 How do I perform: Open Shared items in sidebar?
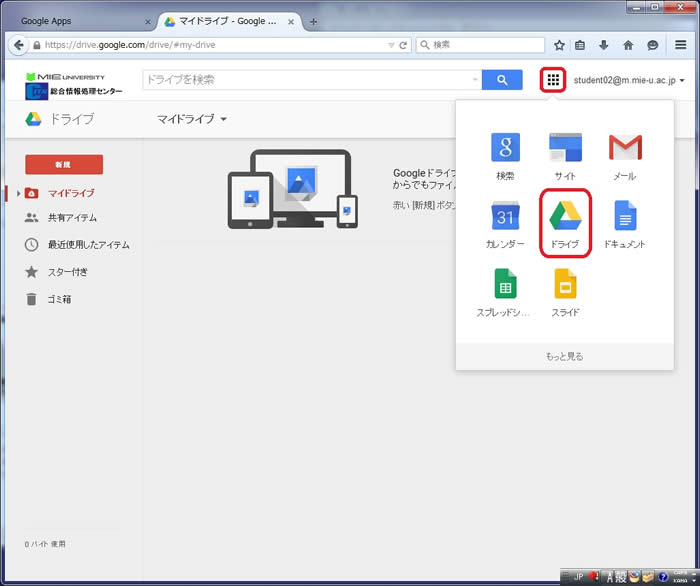click(x=72, y=218)
